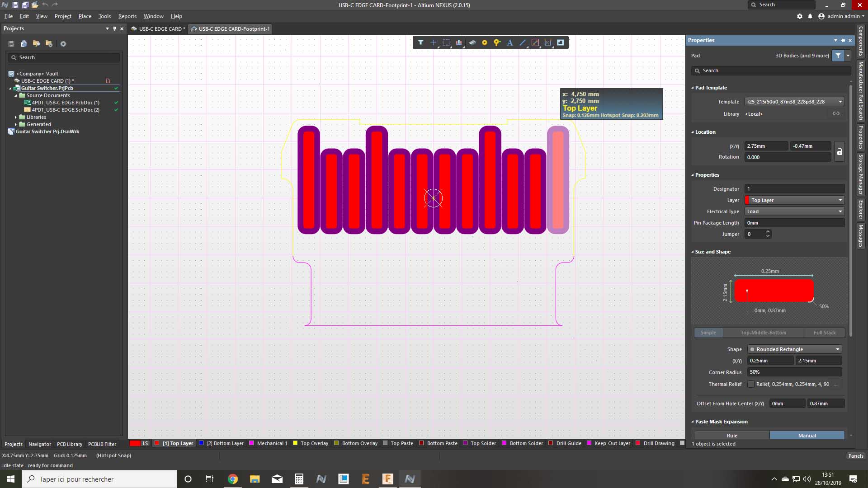Click the rectangle selection tool
The width and height of the screenshot is (868, 488).
click(x=446, y=42)
